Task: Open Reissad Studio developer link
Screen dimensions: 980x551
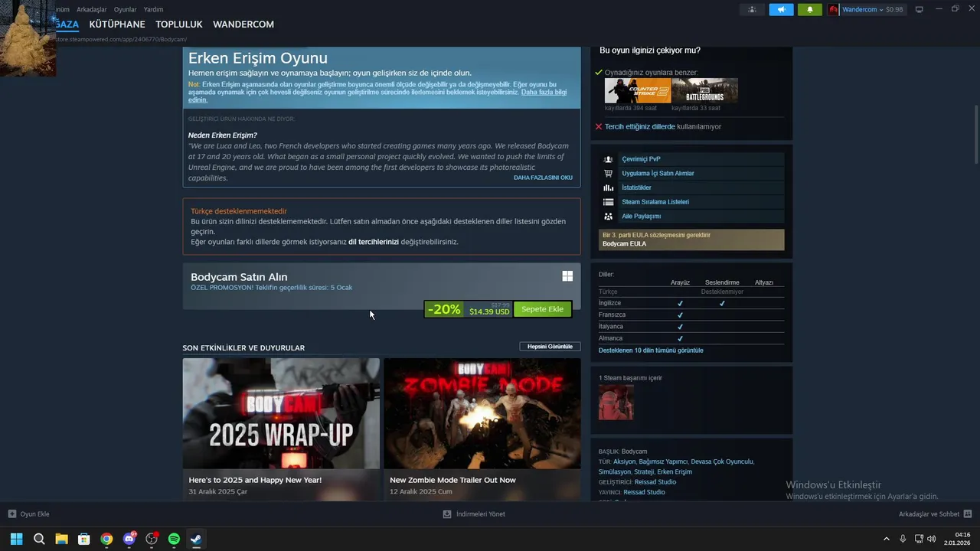Action: point(655,482)
